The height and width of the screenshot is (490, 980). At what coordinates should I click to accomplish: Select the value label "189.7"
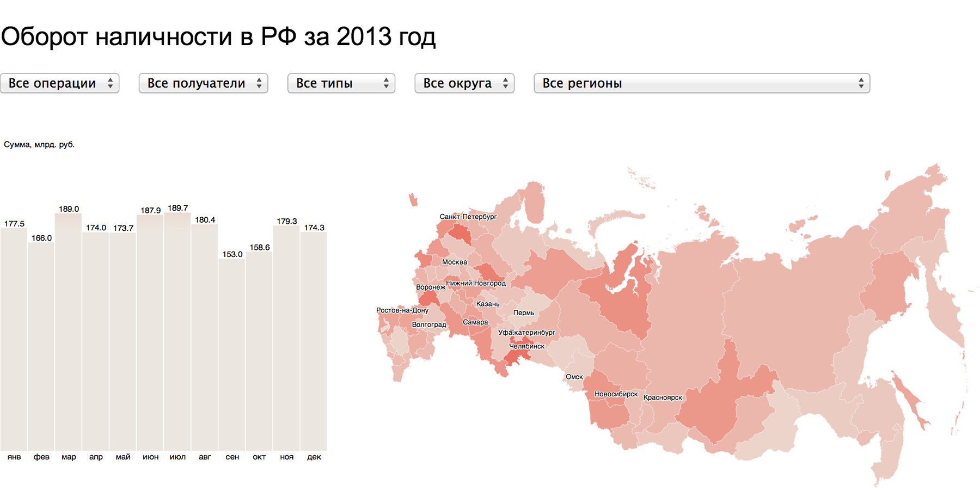tap(178, 208)
